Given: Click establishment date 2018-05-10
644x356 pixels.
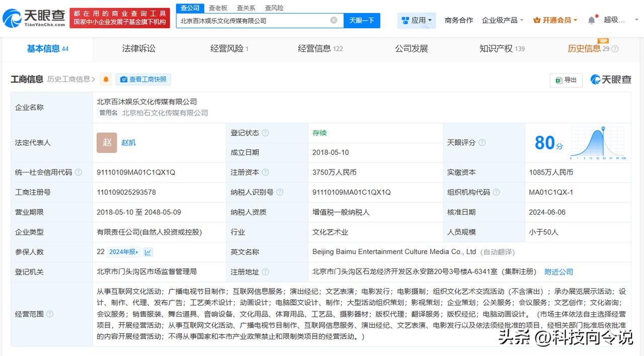Looking at the screenshot, I should click(331, 152).
